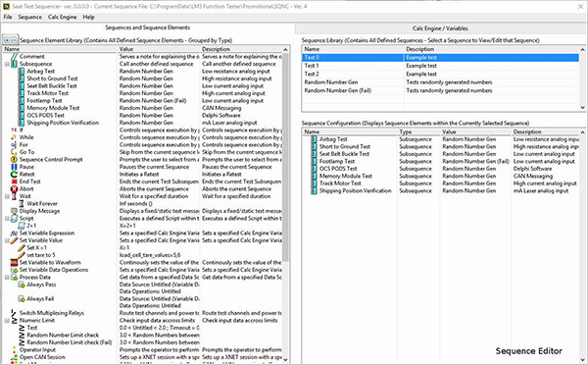
Task: Click the 2+1 script item icon
Action: [22, 226]
